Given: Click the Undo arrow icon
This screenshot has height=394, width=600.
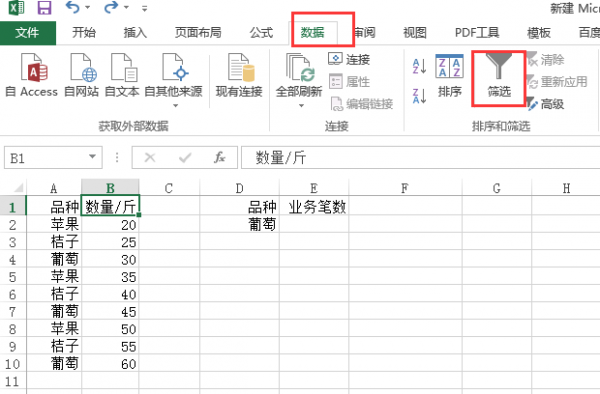Looking at the screenshot, I should (73, 7).
